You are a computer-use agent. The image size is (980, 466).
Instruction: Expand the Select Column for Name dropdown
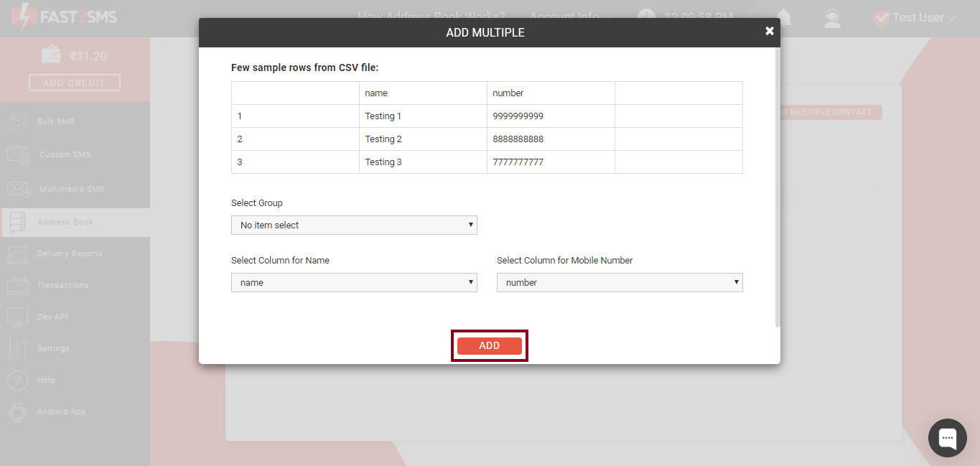(354, 282)
